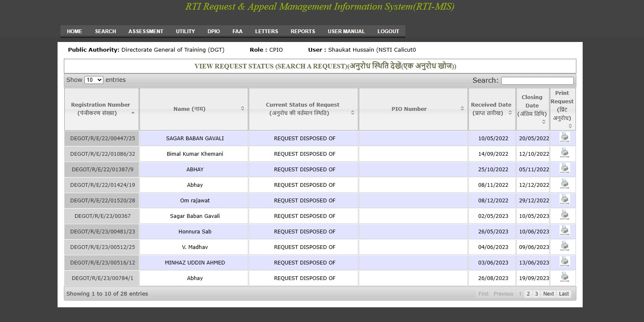This screenshot has height=322, width=644.
Task: Click closing date 29/12/2022
Action: (534, 200)
